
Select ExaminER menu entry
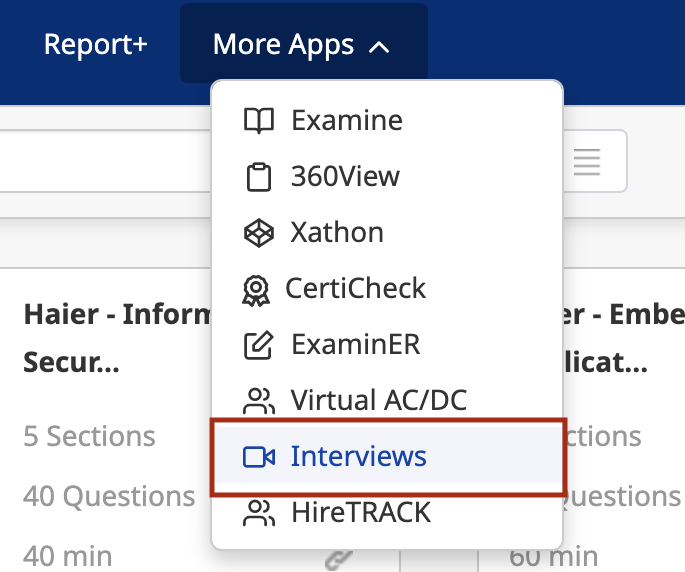[x=387, y=344]
